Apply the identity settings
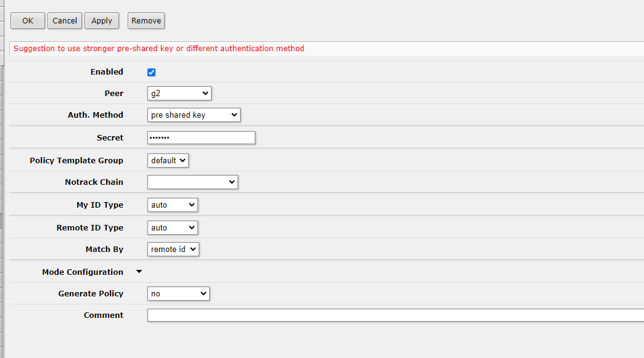 [102, 21]
